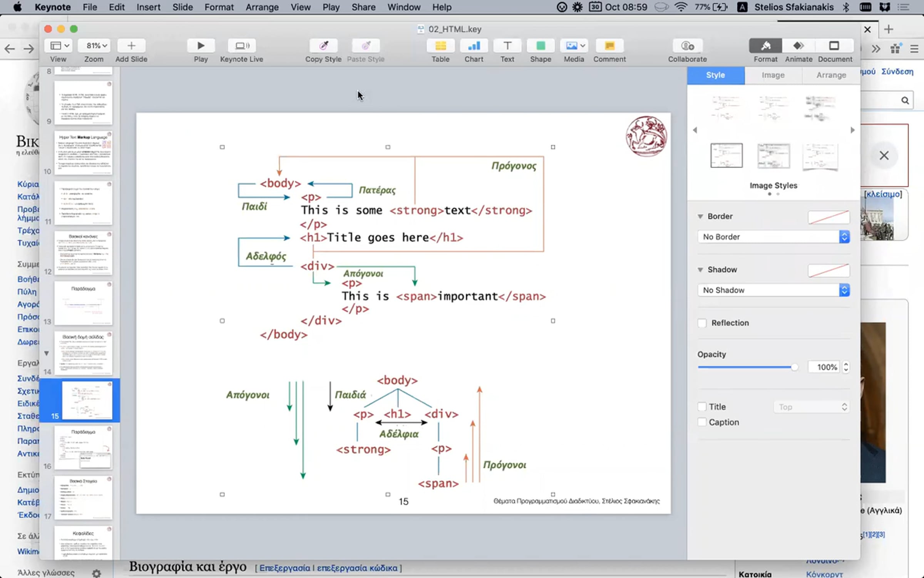Open the No Border dropdown
Screen dimensions: 924x578
773,237
